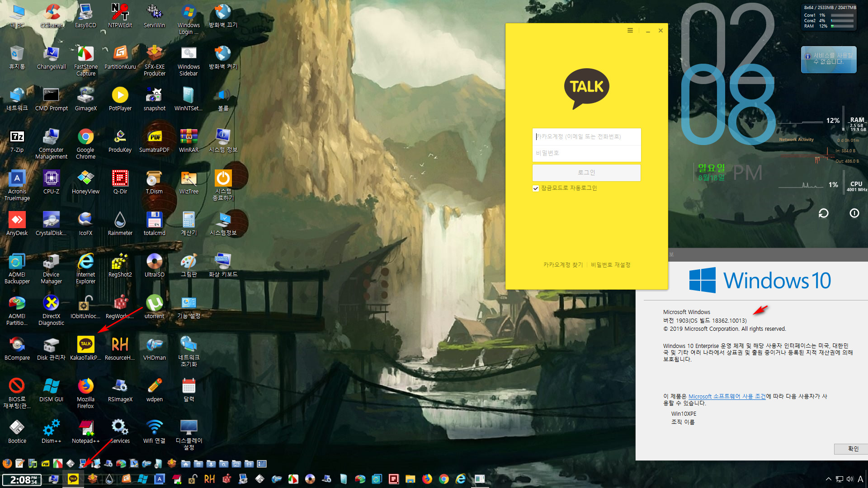The width and height of the screenshot is (868, 488).
Task: Open the ResourceHacker desktop icon
Action: 120,348
